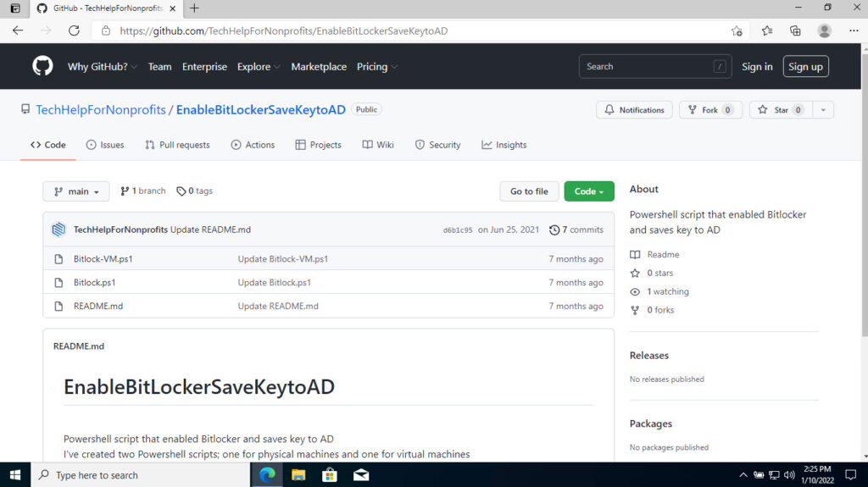This screenshot has width=868, height=487.
Task: Click the Readme link in About
Action: (x=663, y=255)
